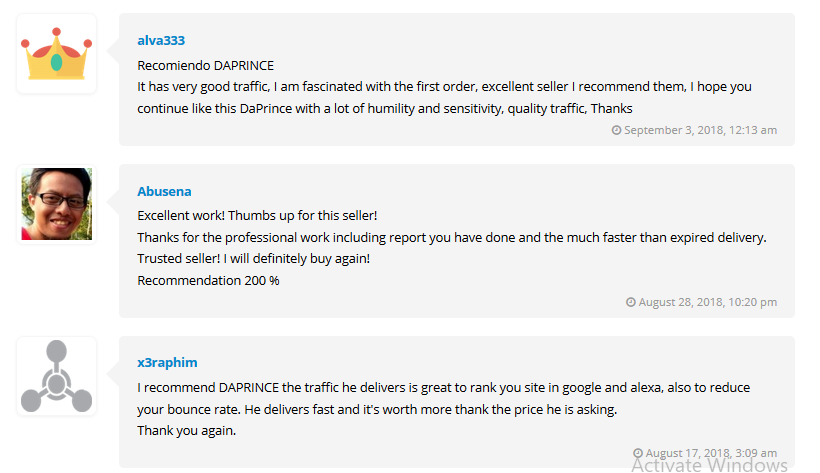Click the September 3, 2018, 12:13 am timestamp

click(700, 130)
